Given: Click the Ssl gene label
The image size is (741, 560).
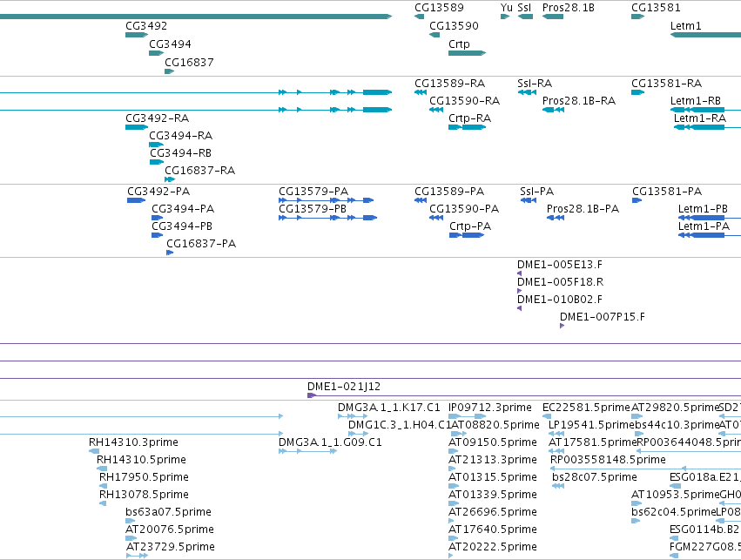Looking at the screenshot, I should 524,8.
